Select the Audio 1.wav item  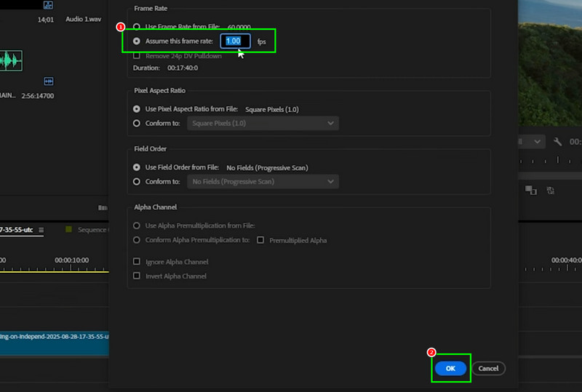(x=83, y=20)
